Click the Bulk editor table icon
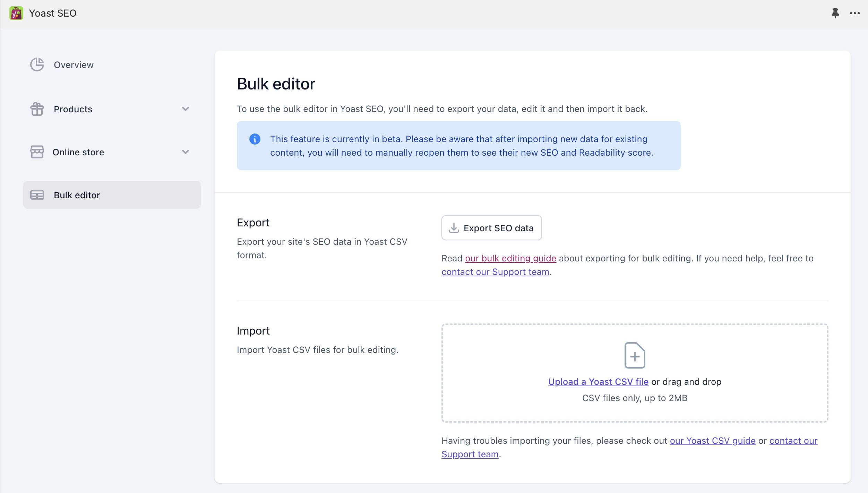Image resolution: width=868 pixels, height=493 pixels. click(x=37, y=195)
